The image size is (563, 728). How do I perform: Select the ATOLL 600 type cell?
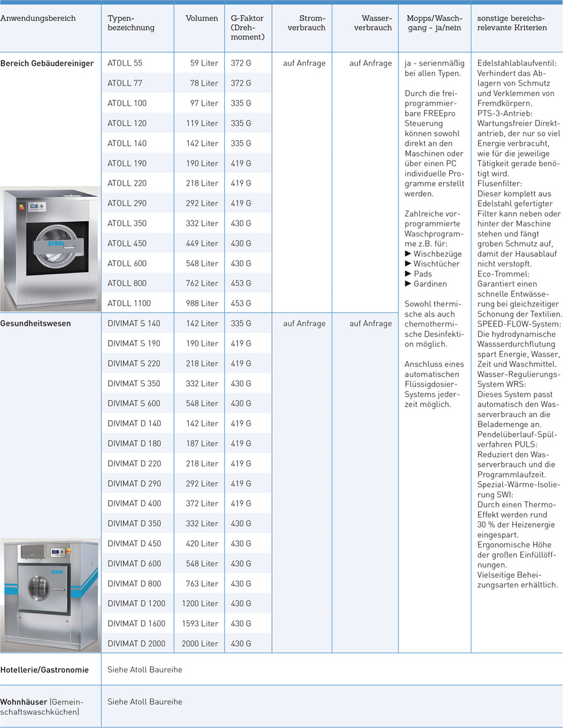click(x=127, y=263)
